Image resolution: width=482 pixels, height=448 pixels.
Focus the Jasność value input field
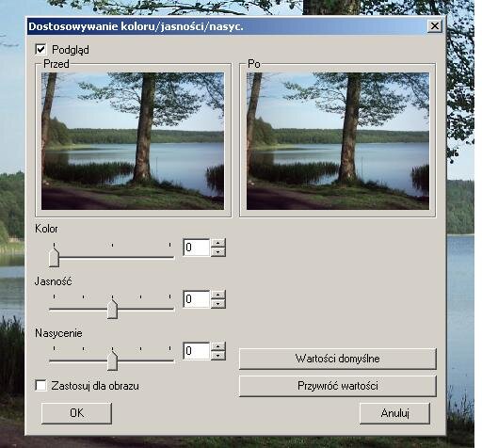(x=197, y=299)
